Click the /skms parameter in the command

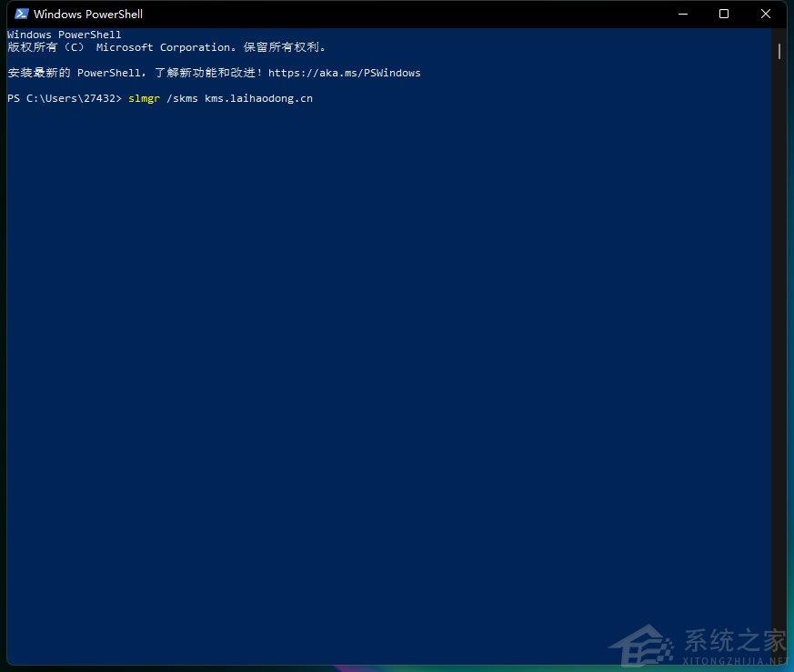click(182, 98)
